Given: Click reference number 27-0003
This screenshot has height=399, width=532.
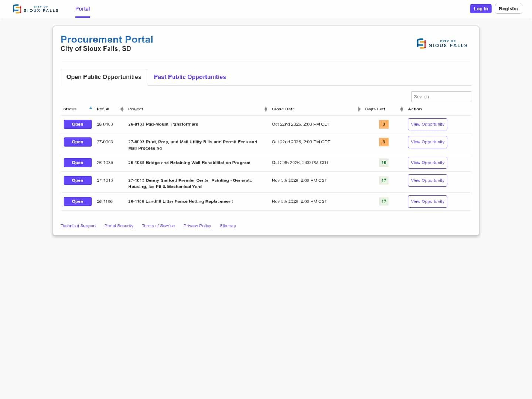Looking at the screenshot, I should coord(105,142).
